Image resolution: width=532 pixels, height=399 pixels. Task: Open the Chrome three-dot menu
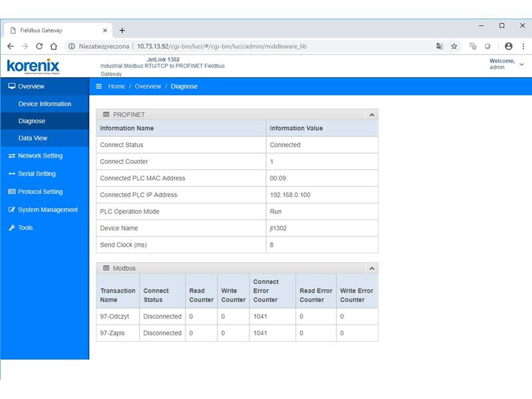(523, 46)
